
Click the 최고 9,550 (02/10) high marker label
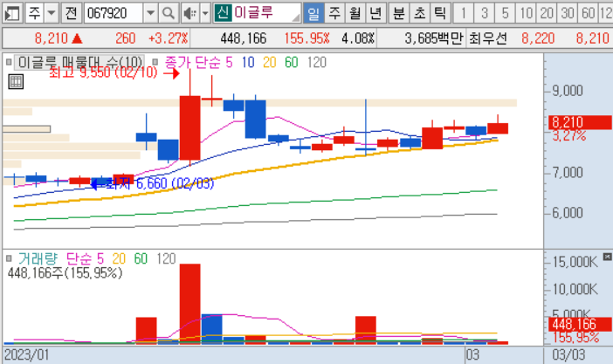pos(103,72)
